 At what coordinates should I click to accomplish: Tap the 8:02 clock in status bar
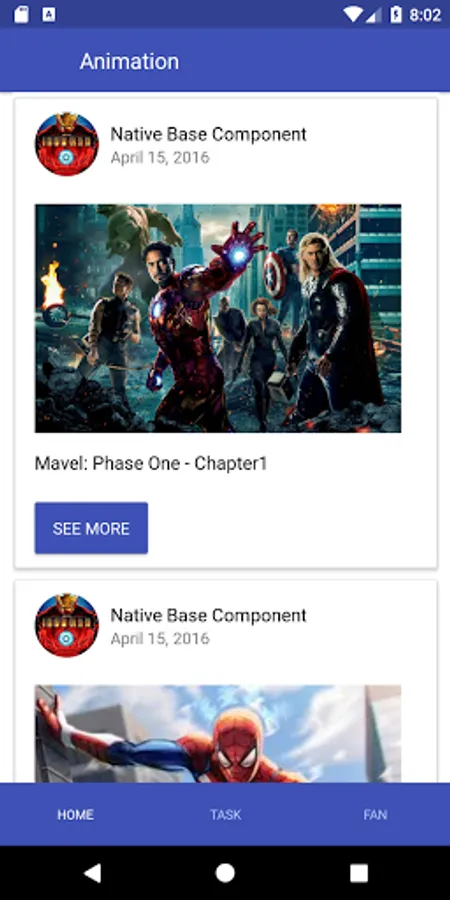click(x=425, y=15)
